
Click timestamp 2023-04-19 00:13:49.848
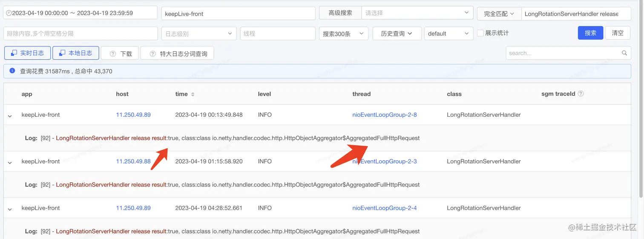click(x=209, y=115)
